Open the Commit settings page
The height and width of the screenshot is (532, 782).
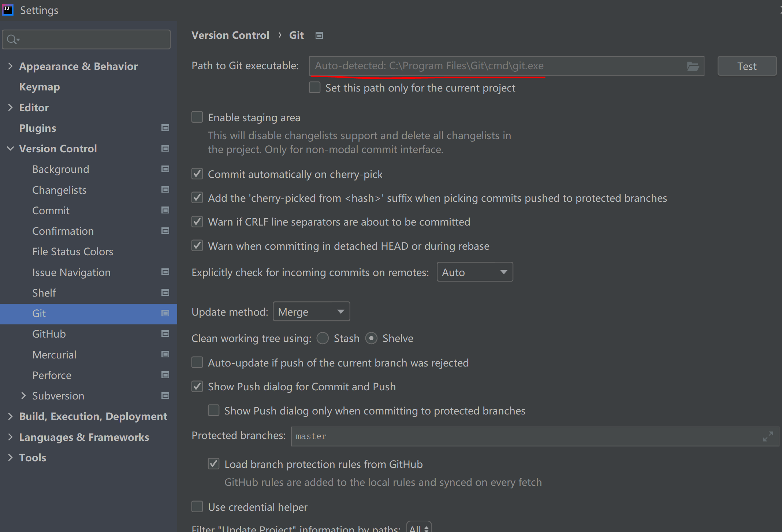tap(51, 211)
